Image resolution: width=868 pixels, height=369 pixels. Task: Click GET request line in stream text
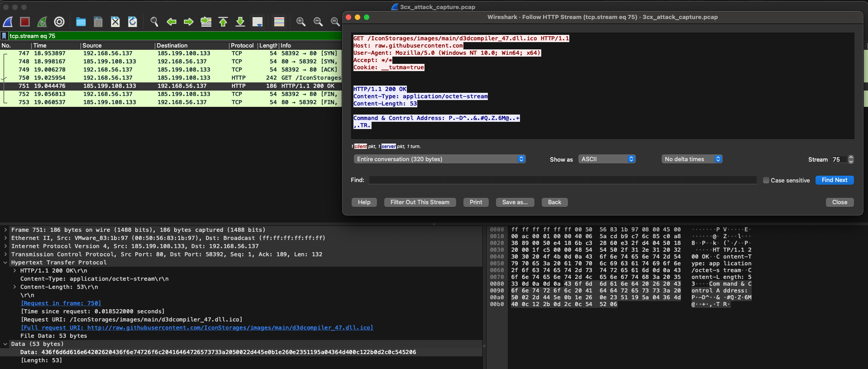pos(461,38)
